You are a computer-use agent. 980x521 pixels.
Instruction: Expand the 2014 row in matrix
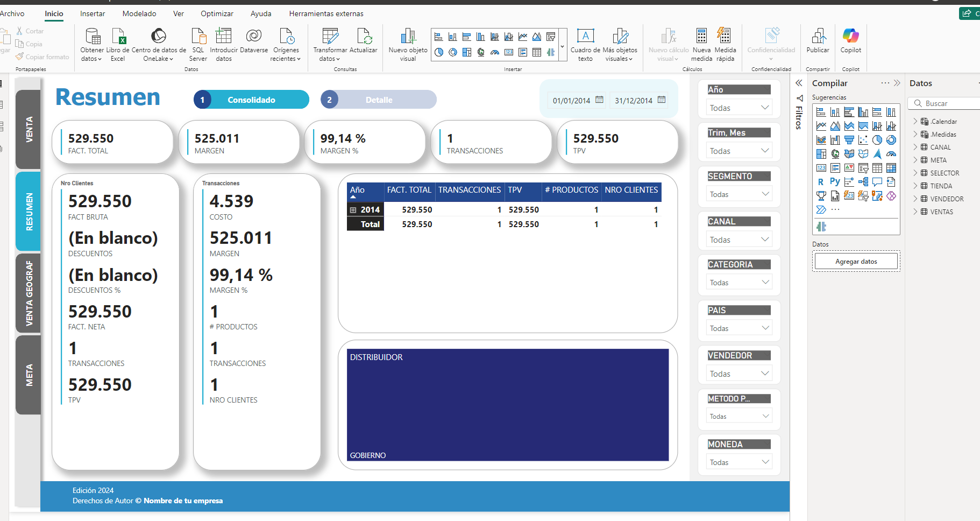(353, 210)
